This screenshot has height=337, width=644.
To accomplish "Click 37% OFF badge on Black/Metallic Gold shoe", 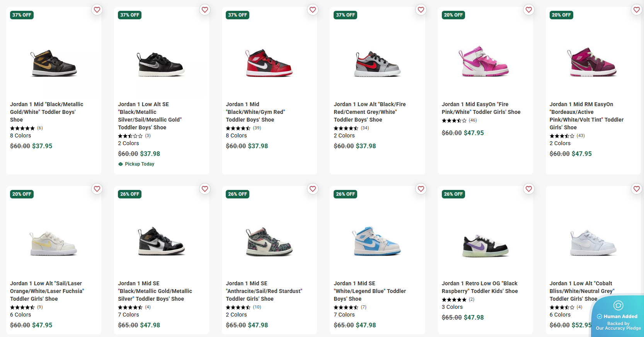I will coord(22,15).
